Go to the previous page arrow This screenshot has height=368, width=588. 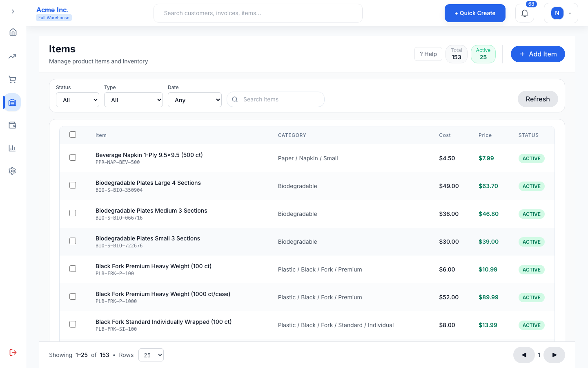[524, 355]
